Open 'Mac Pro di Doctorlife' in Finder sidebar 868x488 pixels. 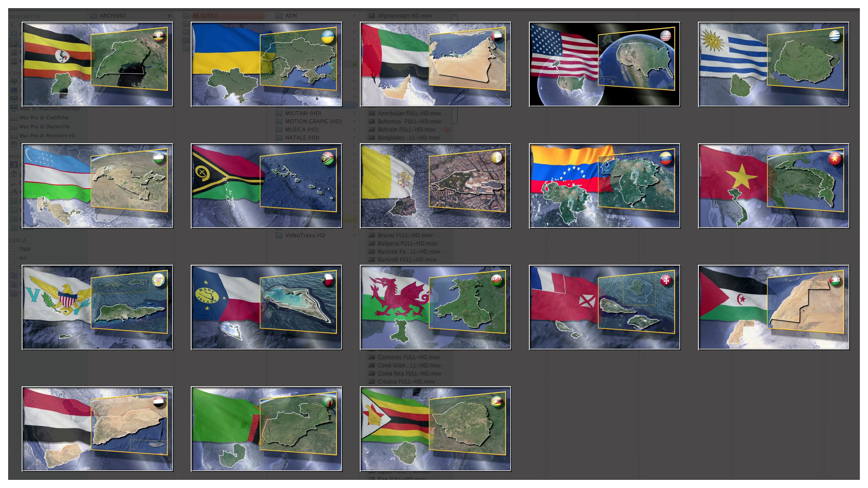coord(44,127)
